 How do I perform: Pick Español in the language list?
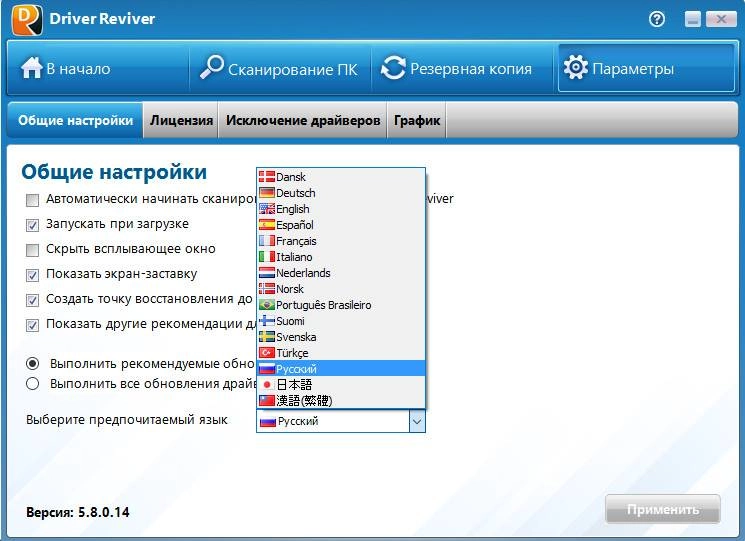pyautogui.click(x=341, y=225)
